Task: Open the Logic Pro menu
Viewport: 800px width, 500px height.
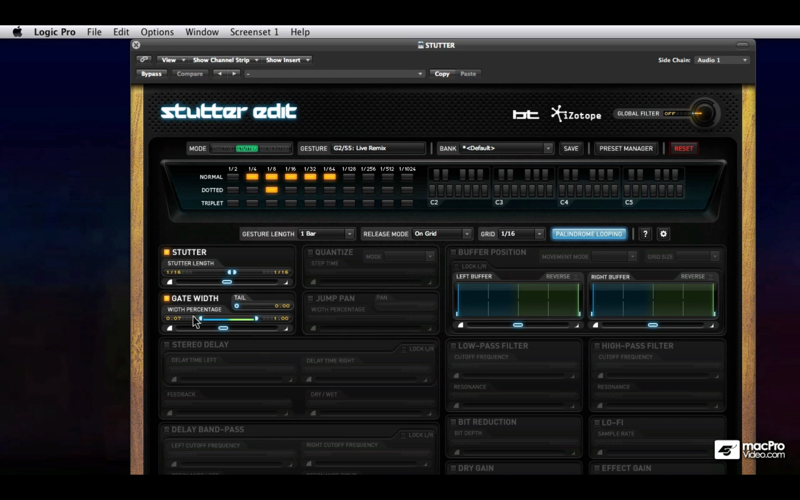Action: pos(55,32)
